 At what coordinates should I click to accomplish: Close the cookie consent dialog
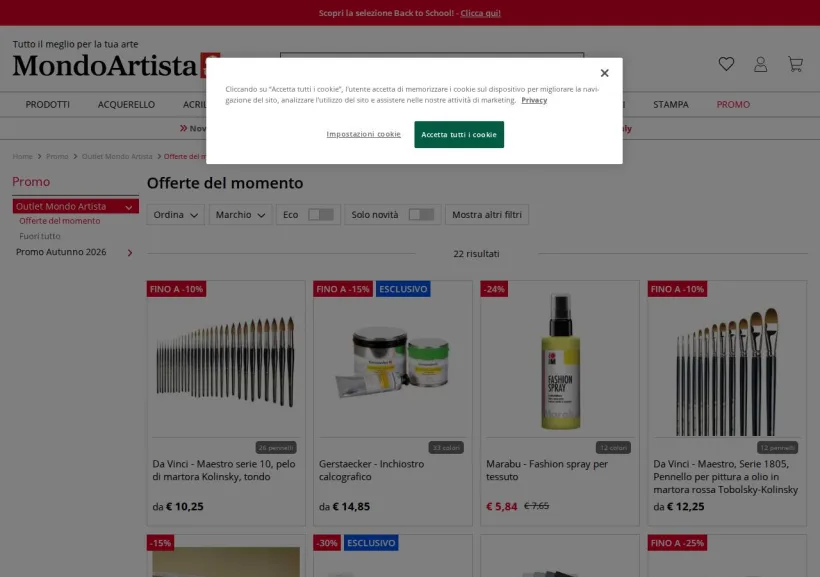(605, 73)
